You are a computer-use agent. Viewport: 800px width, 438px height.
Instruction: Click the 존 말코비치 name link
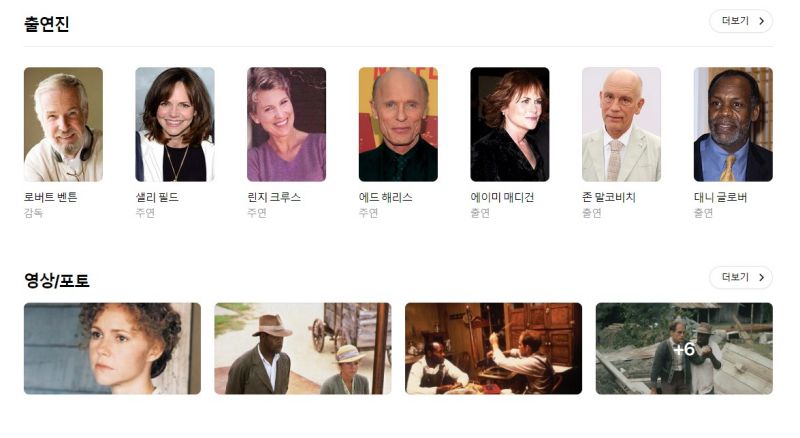click(609, 197)
